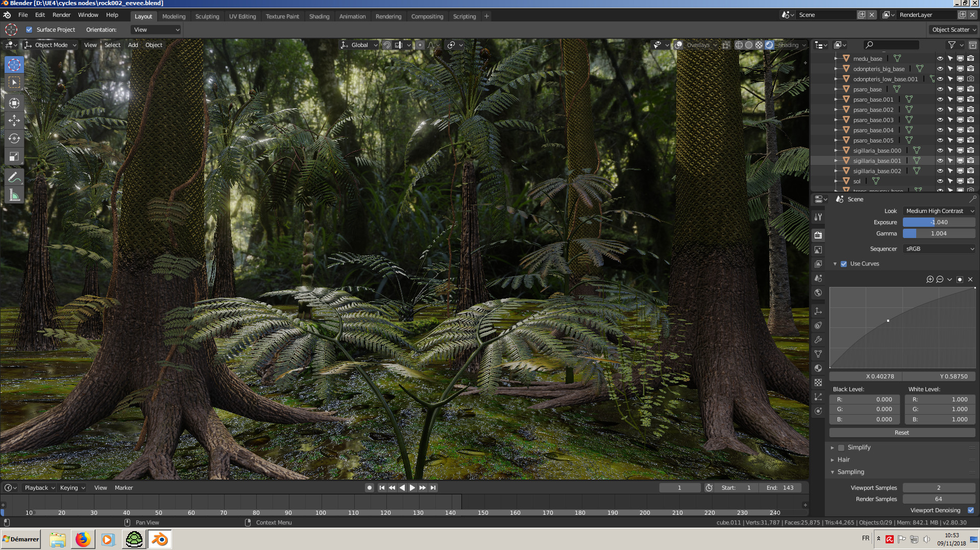The image size is (980, 550).
Task: Open the Material properties tab
Action: click(818, 368)
